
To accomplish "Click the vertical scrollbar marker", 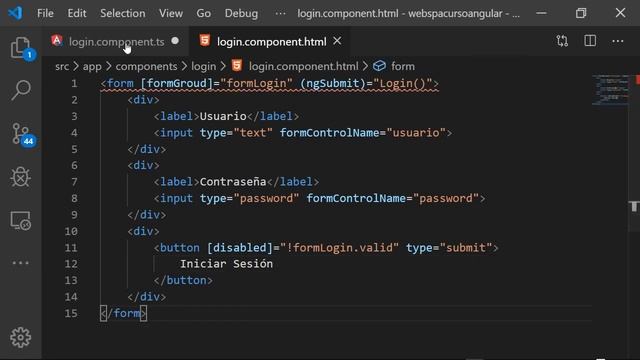I will pyautogui.click(x=634, y=206).
